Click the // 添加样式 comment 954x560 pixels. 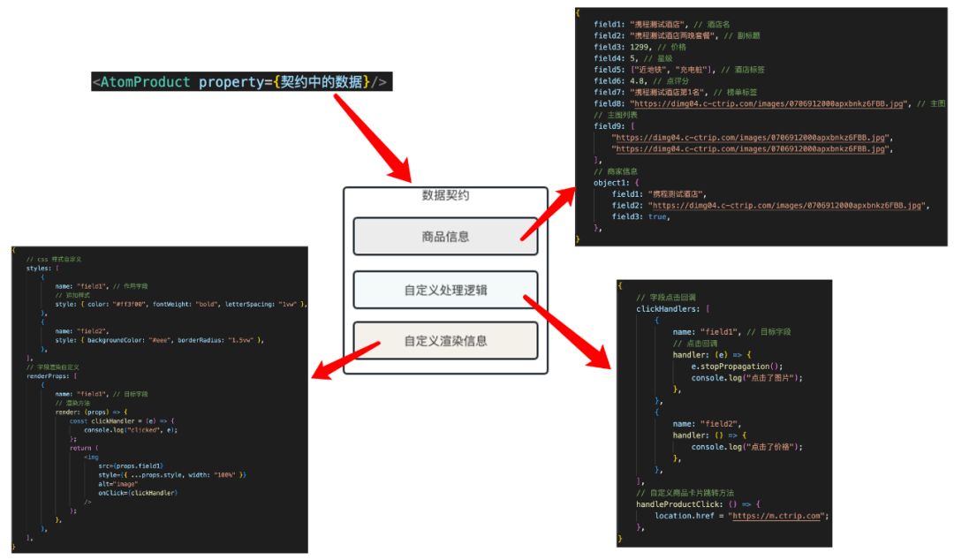pyautogui.click(x=72, y=295)
